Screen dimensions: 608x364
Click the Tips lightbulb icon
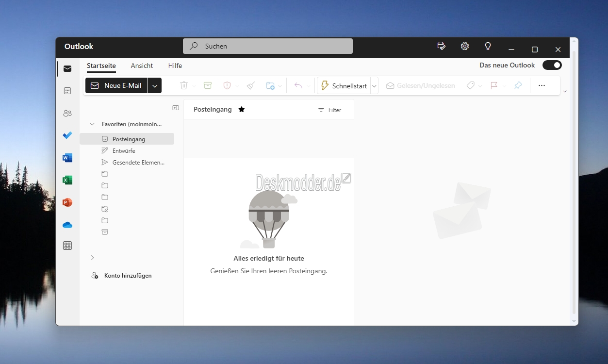click(488, 46)
